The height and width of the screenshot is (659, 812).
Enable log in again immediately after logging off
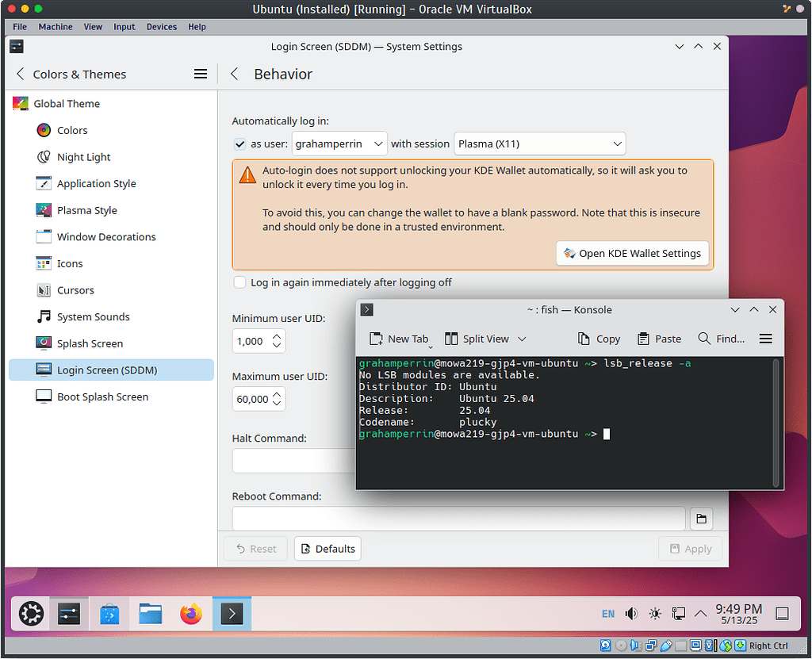click(x=239, y=282)
